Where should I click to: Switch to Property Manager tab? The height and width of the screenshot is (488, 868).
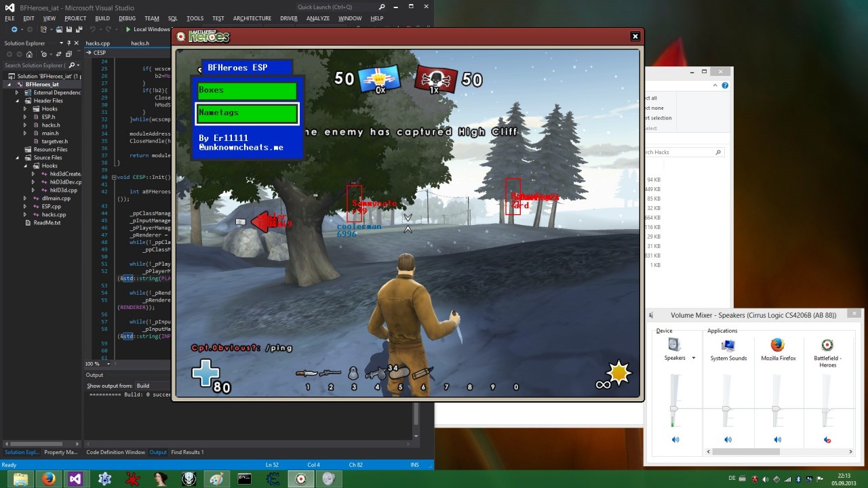(x=61, y=452)
